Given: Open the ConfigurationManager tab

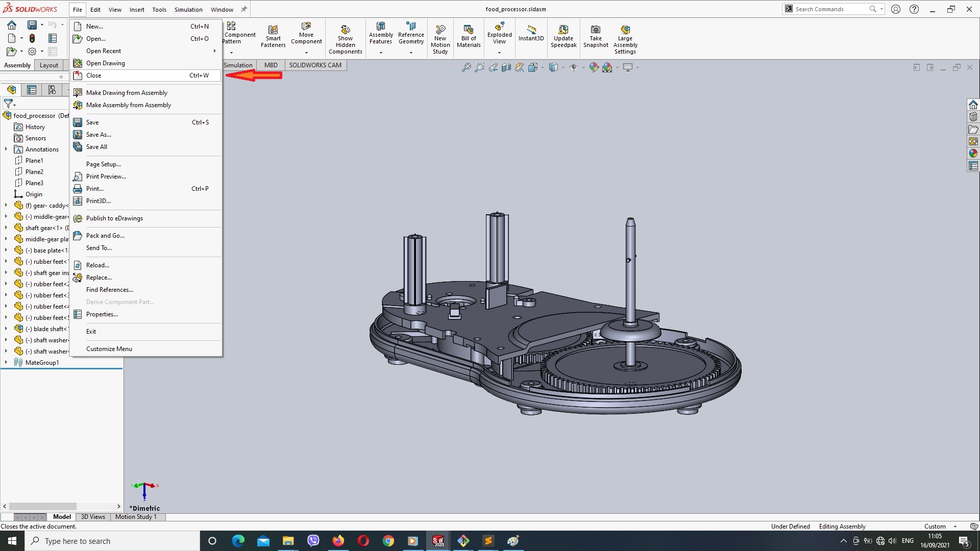Looking at the screenshot, I should point(52,90).
